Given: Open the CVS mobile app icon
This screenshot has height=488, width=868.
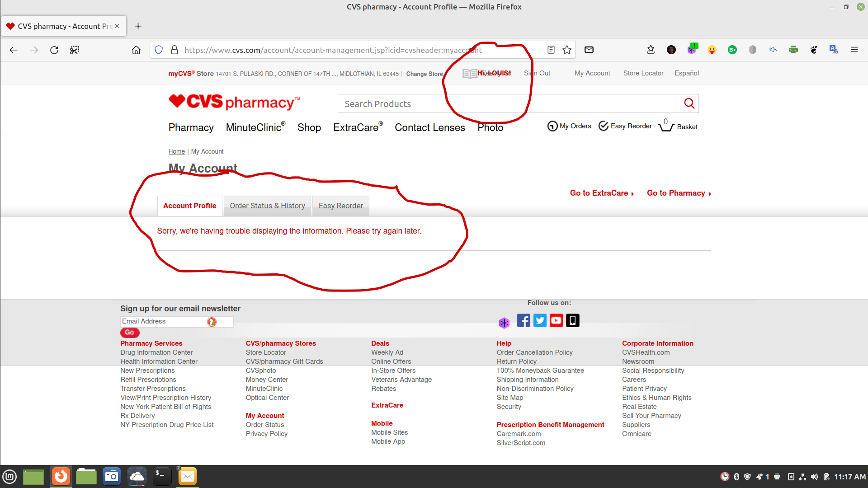Looking at the screenshot, I should (x=572, y=321).
